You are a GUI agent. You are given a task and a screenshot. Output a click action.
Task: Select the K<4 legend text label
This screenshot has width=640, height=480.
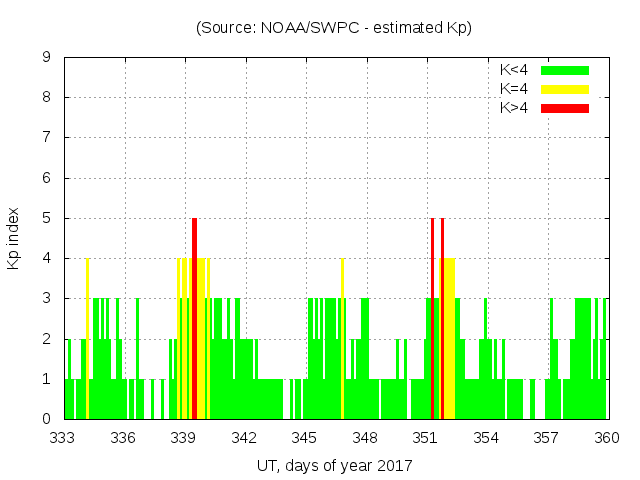[514, 70]
